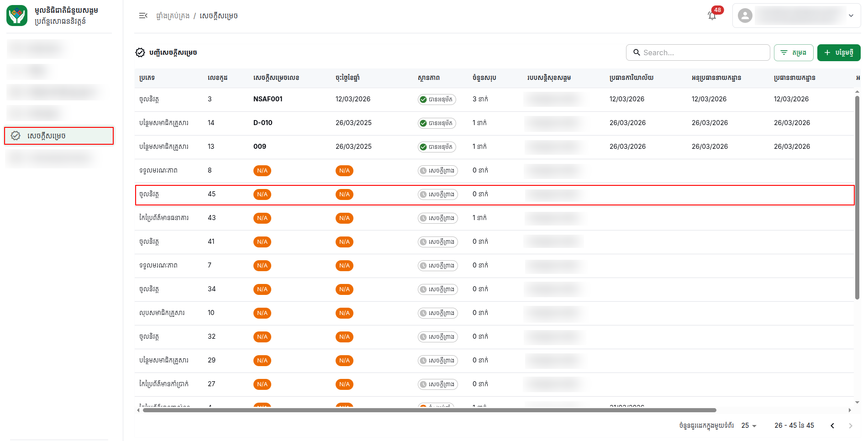This screenshot has width=868, height=441.
Task: Click draft status chip in row 8
Action: [437, 171]
